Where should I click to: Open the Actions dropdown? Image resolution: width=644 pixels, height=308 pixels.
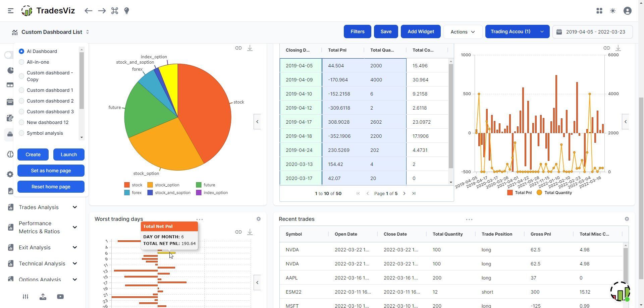(x=463, y=32)
